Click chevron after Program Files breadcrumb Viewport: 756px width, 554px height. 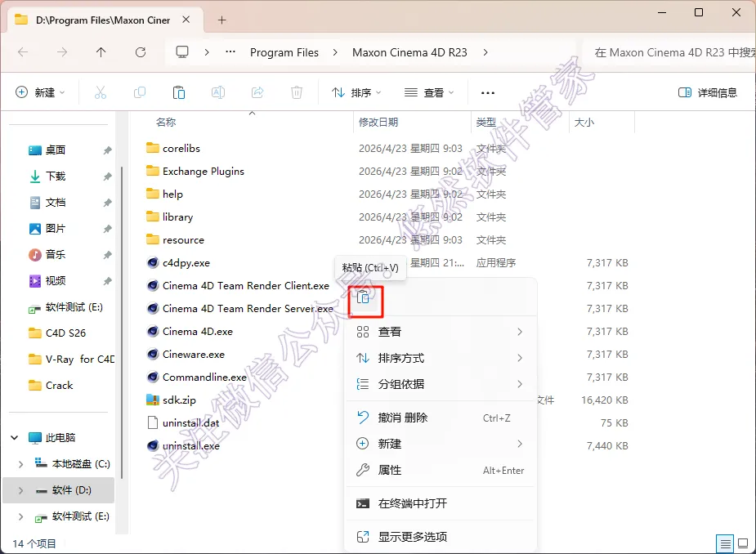[335, 52]
